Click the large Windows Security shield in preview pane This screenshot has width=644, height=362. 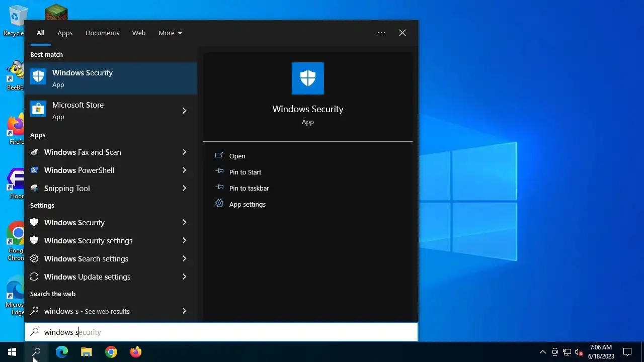308,78
